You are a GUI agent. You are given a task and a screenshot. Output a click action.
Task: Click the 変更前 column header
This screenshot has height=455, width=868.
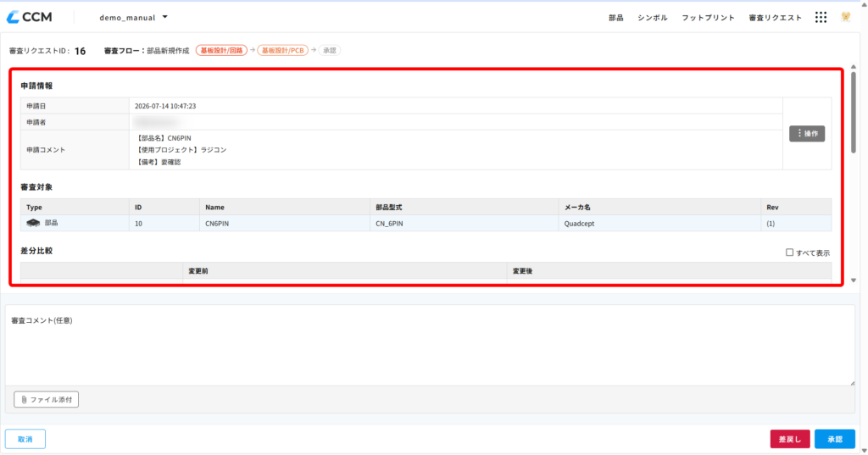(345, 270)
